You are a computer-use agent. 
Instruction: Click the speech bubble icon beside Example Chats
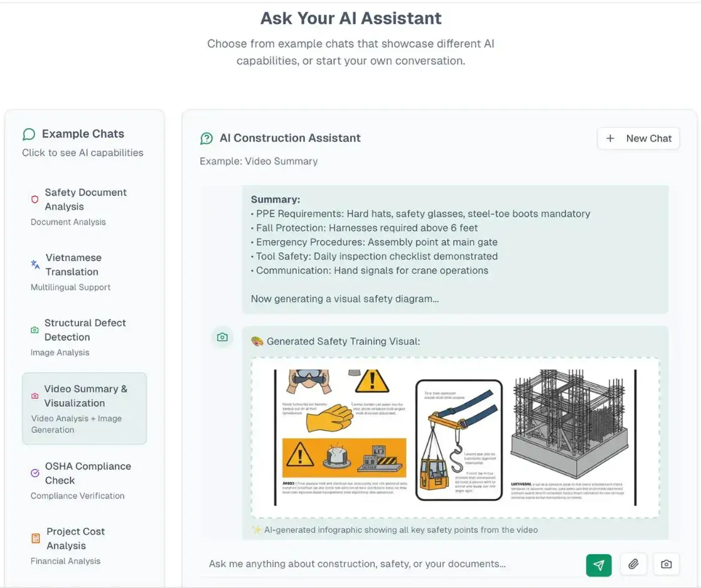tap(28, 134)
